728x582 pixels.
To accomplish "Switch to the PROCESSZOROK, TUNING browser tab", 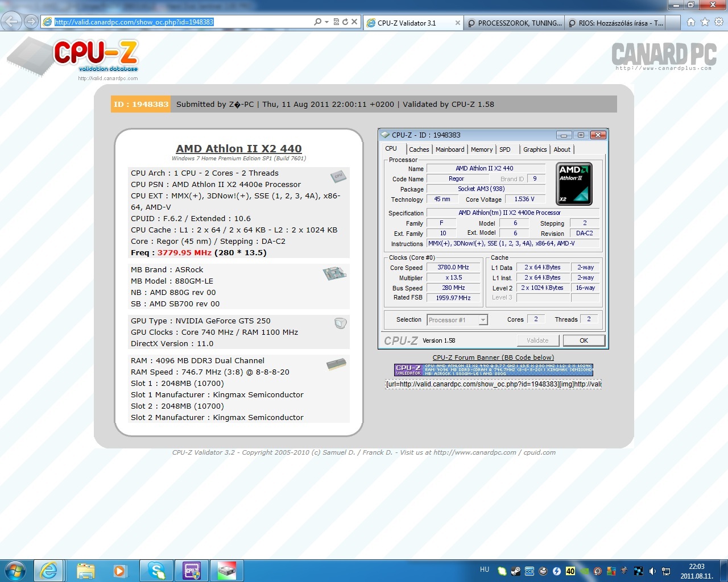I will (x=514, y=23).
